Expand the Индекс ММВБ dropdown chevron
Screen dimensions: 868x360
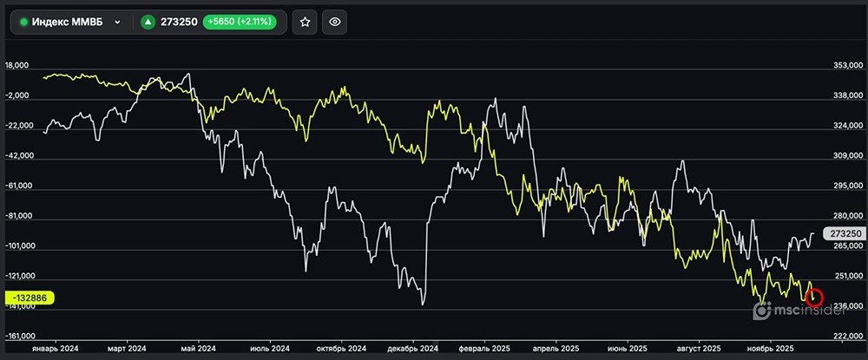(x=117, y=22)
